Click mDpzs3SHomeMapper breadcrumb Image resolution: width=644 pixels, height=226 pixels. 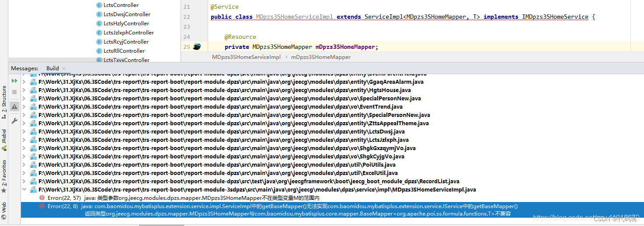[321, 57]
